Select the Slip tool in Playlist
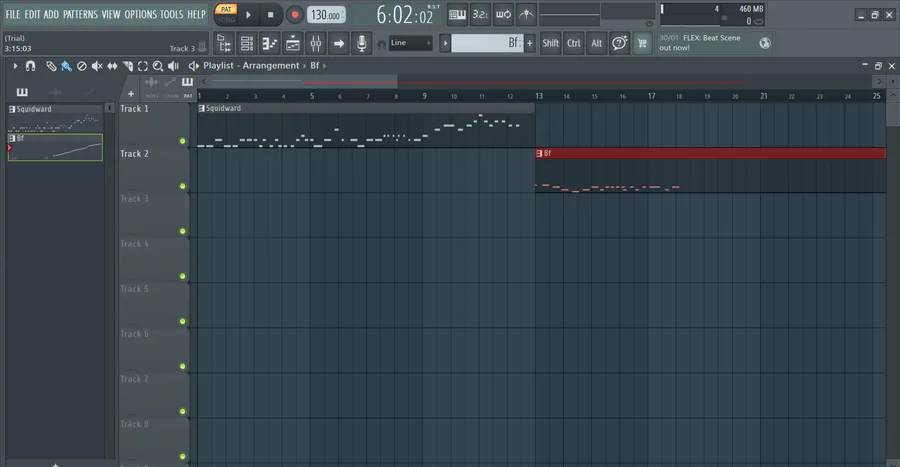The height and width of the screenshot is (467, 900). click(x=112, y=66)
